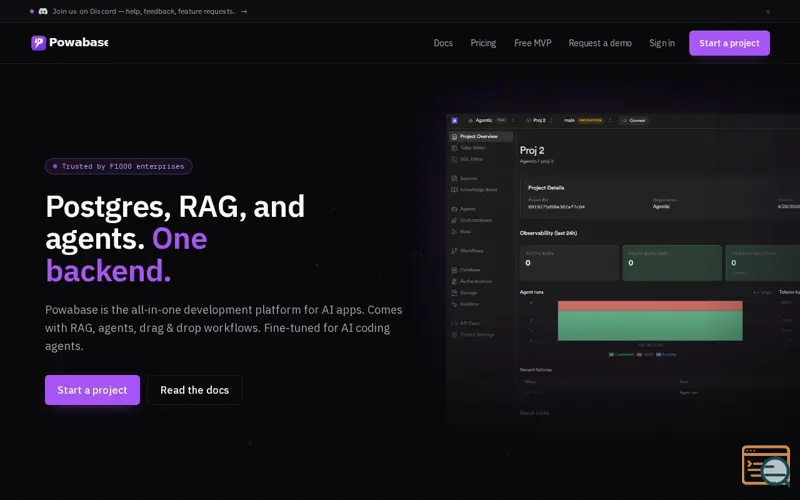The width and height of the screenshot is (800, 500).
Task: Click the project ref value 6919375d98e382ef7c64
Action: coord(556,207)
